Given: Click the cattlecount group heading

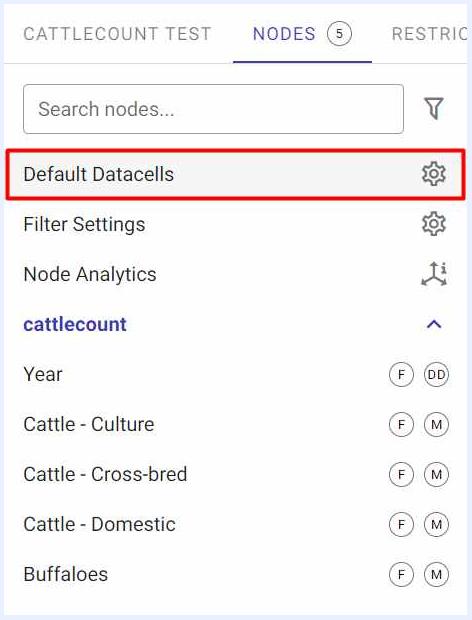Looking at the screenshot, I should click(75, 324).
